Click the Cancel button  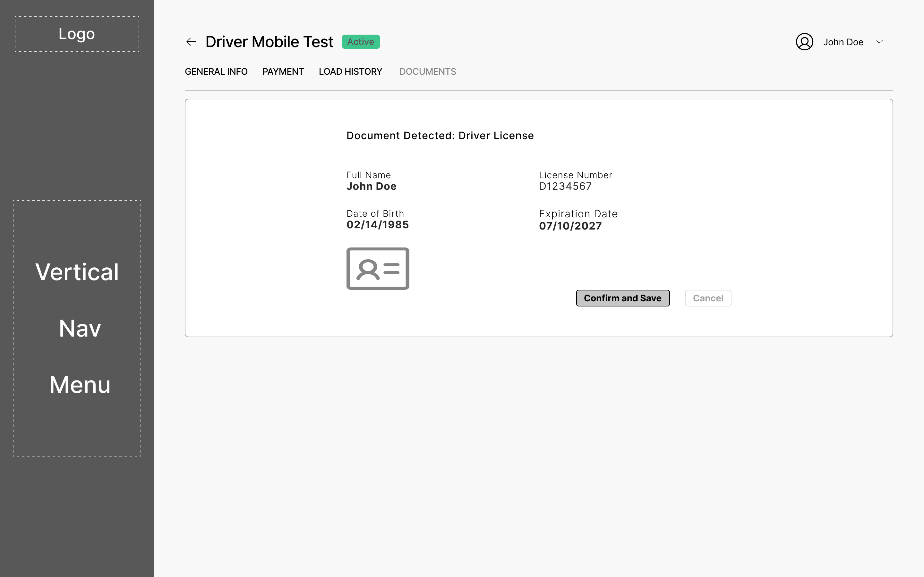tap(708, 298)
